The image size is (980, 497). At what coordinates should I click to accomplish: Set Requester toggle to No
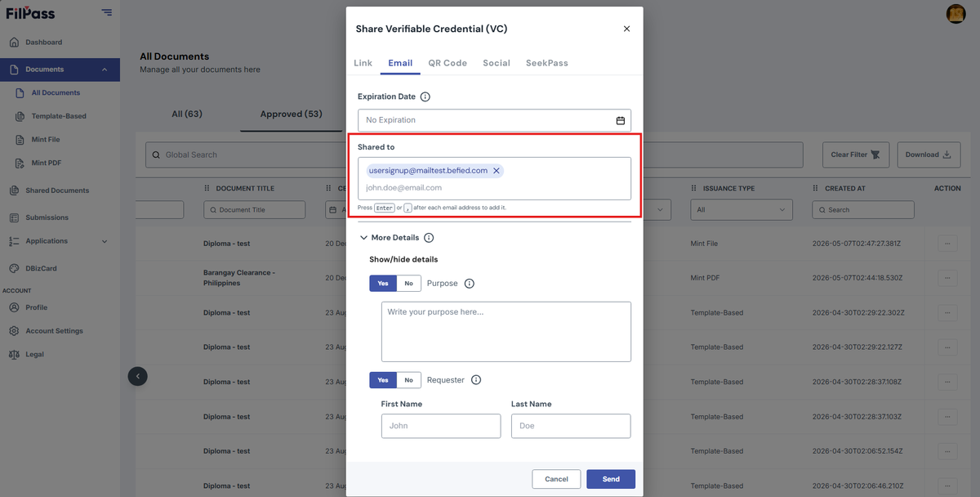[409, 380]
